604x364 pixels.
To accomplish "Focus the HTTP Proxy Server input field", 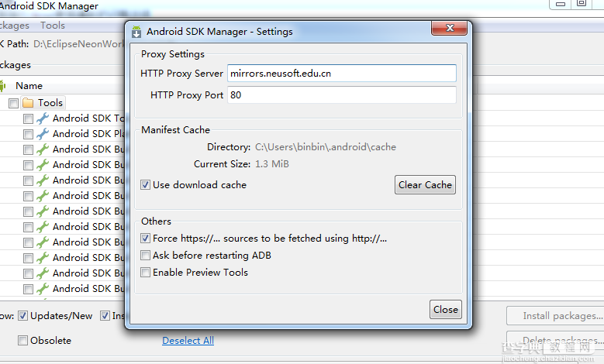I will point(342,73).
